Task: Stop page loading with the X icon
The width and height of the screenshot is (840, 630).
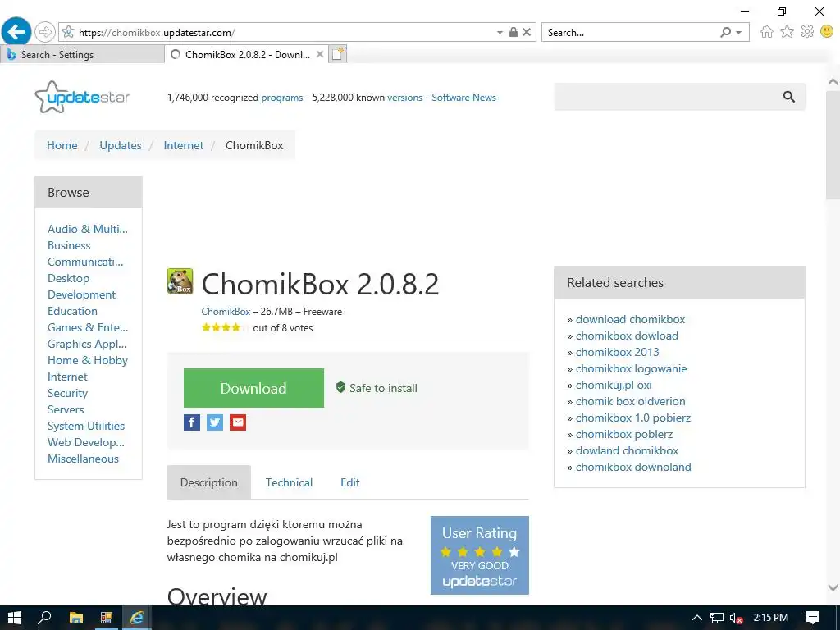Action: point(527,32)
